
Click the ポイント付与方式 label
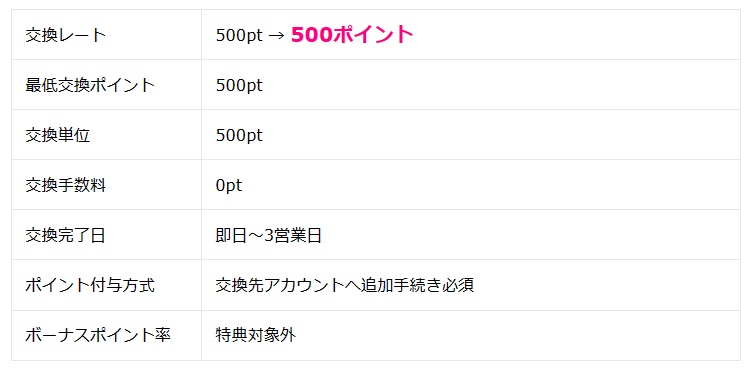click(x=90, y=285)
